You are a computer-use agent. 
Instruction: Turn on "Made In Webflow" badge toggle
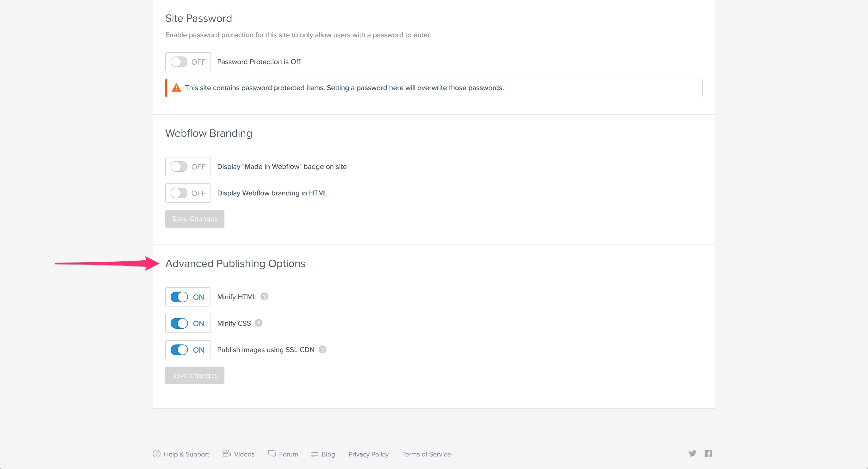click(179, 167)
